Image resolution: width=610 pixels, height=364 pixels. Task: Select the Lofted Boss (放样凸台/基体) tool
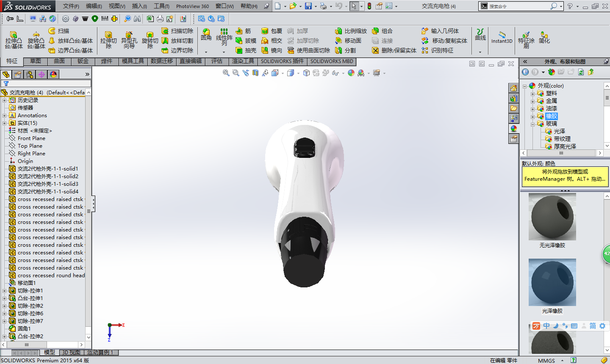coord(71,41)
